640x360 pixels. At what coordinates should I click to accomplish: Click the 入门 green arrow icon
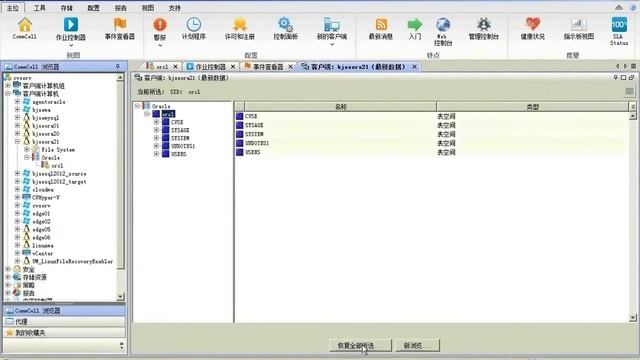tap(415, 24)
